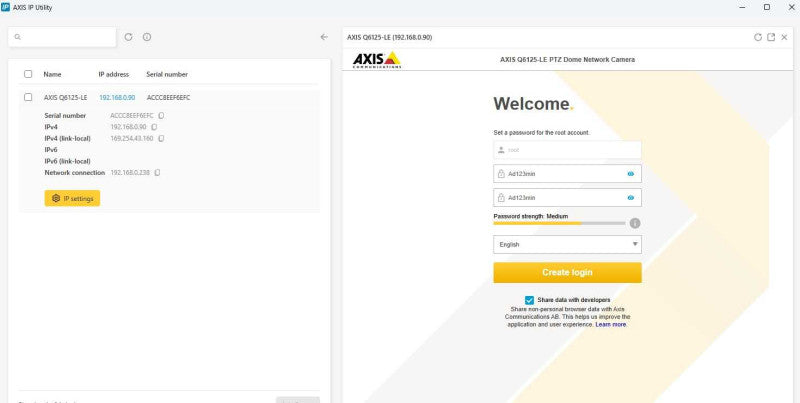Reload the AXIS Q6125-LE web panel

click(x=758, y=37)
